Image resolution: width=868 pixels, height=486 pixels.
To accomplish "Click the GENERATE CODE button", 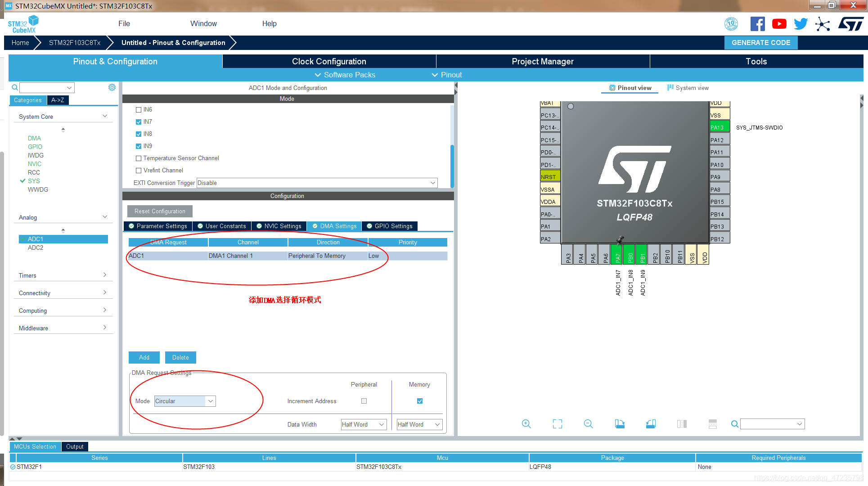I will (761, 43).
